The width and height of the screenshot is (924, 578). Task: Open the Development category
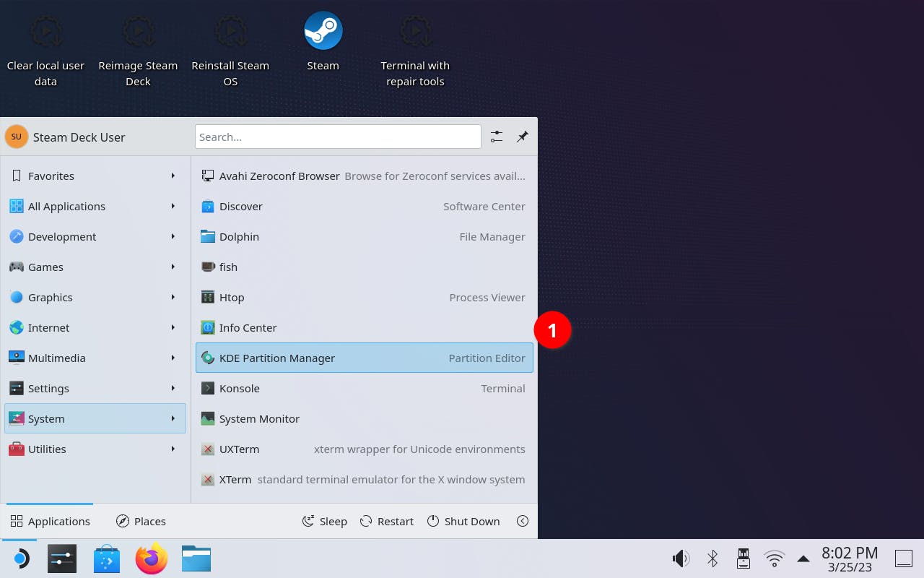[x=95, y=236]
